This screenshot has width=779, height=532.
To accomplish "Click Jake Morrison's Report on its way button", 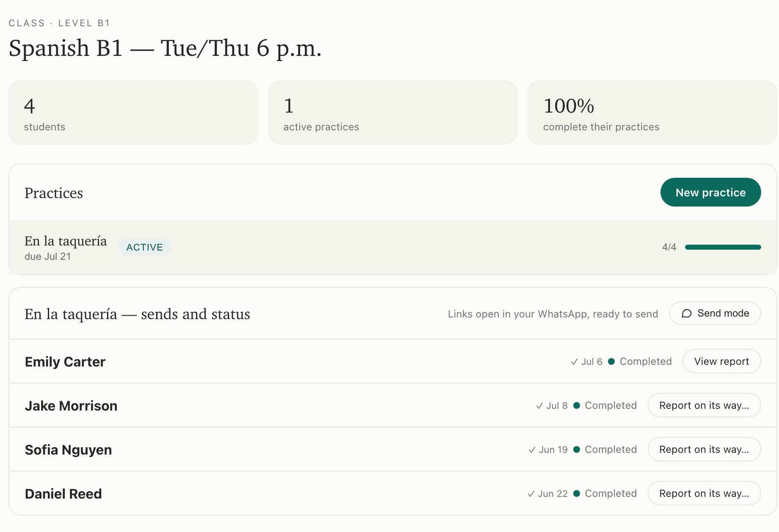I will (704, 405).
